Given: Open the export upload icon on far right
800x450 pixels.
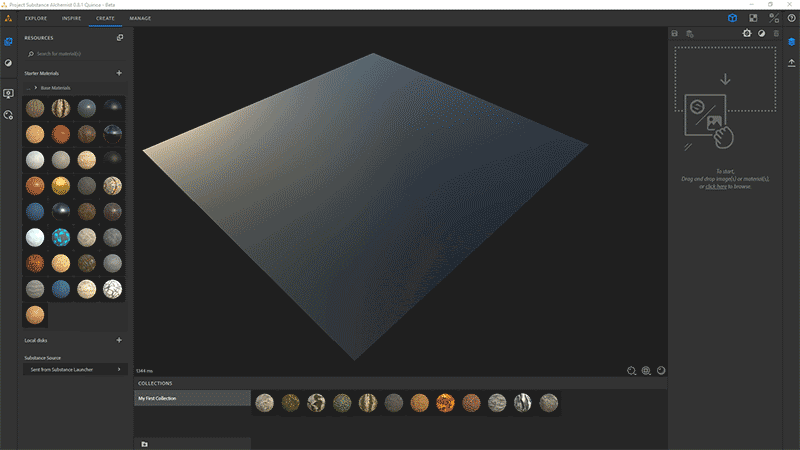Looking at the screenshot, I should [x=791, y=63].
